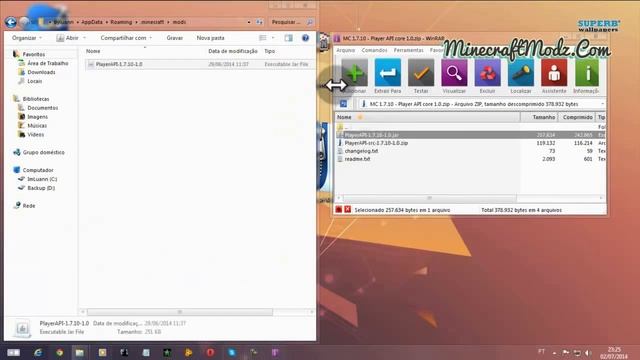The height and width of the screenshot is (360, 640).
Task: Sort by Data de modificação column
Action: [x=233, y=51]
